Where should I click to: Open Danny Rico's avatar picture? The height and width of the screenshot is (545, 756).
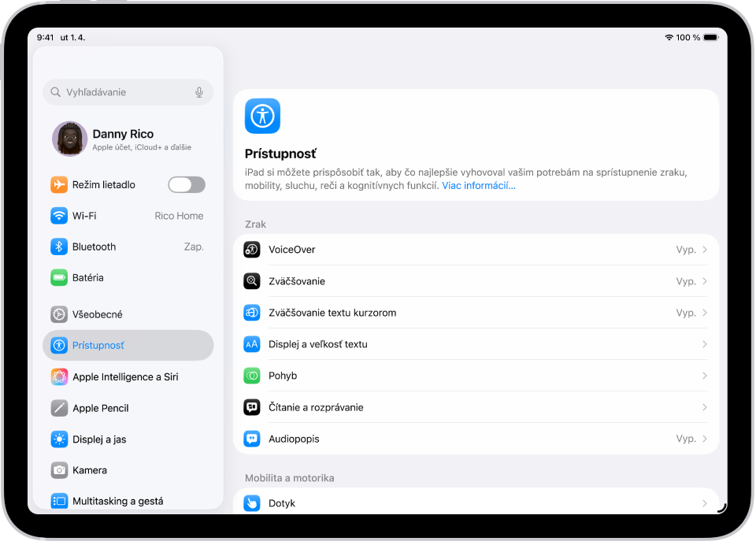(x=69, y=139)
